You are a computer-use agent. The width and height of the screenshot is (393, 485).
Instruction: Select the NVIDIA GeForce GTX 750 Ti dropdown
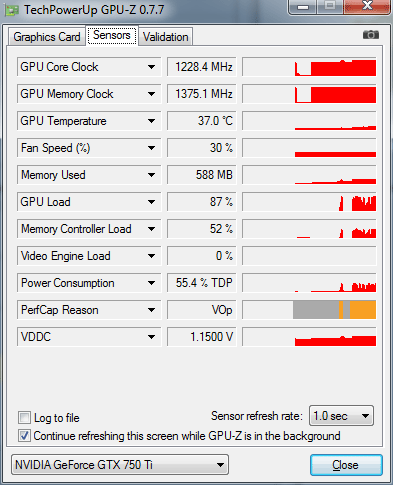(x=120, y=464)
